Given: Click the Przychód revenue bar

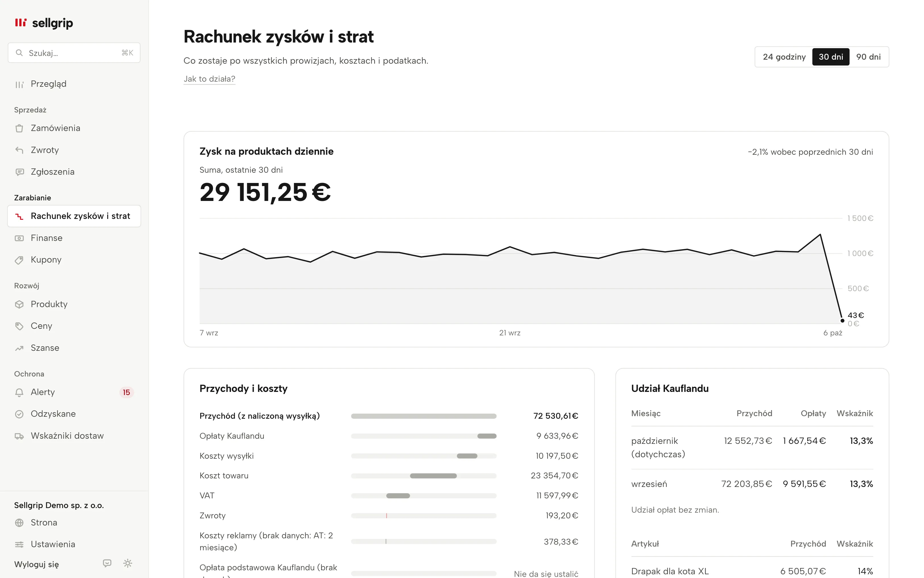Looking at the screenshot, I should 424,416.
